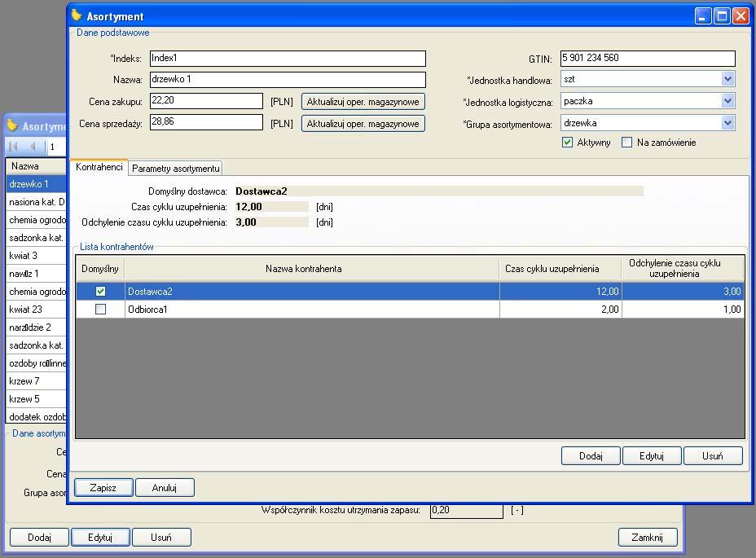Click the Współczynnik kosztu utrzymania zapasu field
756x558 pixels.
tap(466, 511)
